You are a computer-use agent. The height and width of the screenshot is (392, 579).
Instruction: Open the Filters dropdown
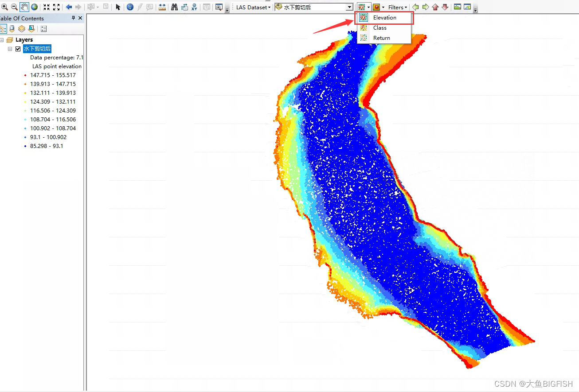click(397, 7)
